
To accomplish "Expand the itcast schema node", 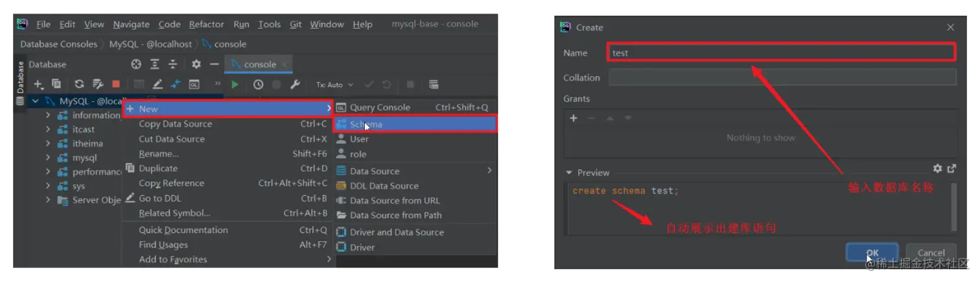I will tap(48, 129).
